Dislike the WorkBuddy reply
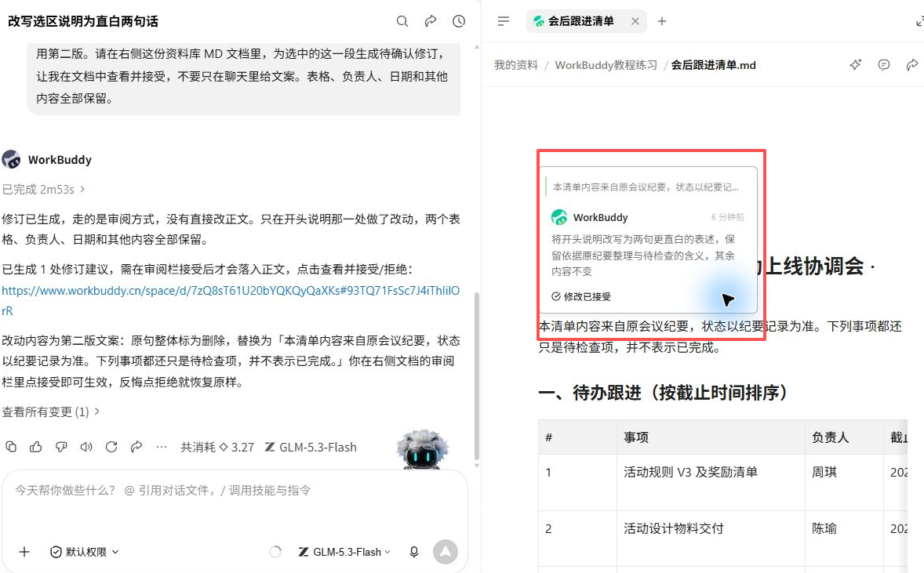 [x=61, y=447]
